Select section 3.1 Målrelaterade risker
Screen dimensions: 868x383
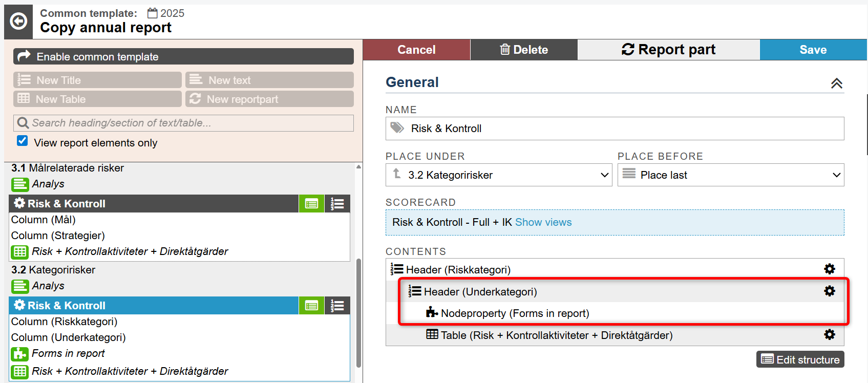[68, 168]
